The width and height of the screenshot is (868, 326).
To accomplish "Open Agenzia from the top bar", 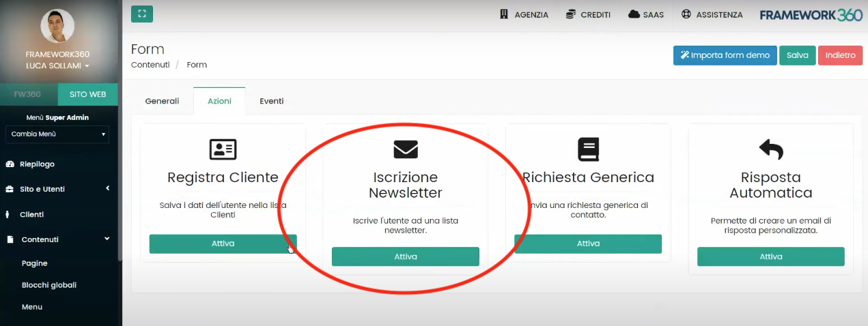I will [x=524, y=14].
